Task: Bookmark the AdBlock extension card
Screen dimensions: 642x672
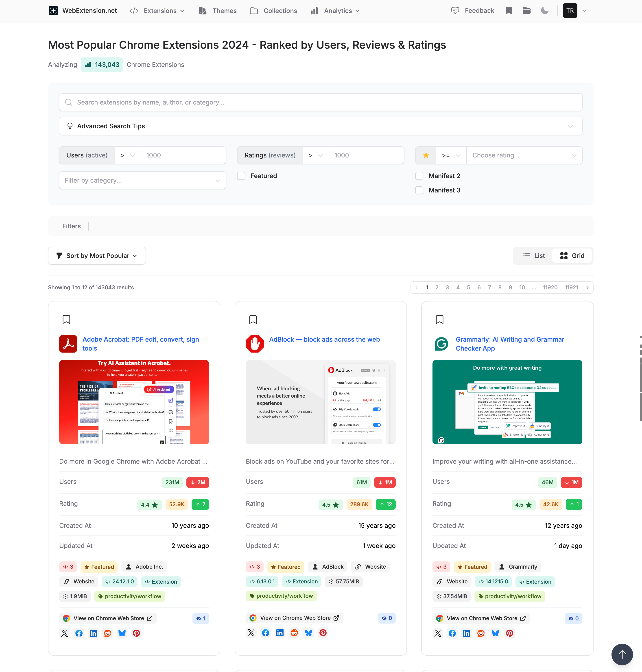Action: pyautogui.click(x=253, y=320)
